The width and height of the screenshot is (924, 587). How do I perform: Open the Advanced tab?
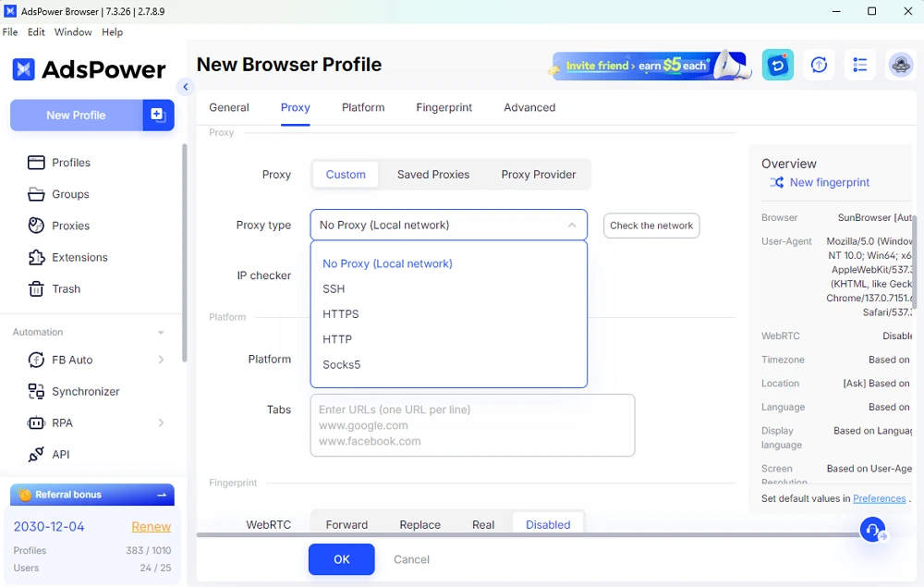[529, 108]
